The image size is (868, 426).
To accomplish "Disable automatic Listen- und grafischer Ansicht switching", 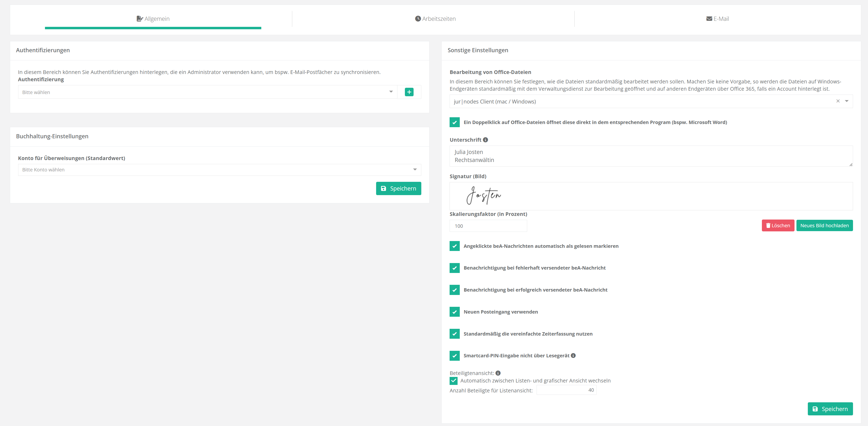I will tap(453, 381).
